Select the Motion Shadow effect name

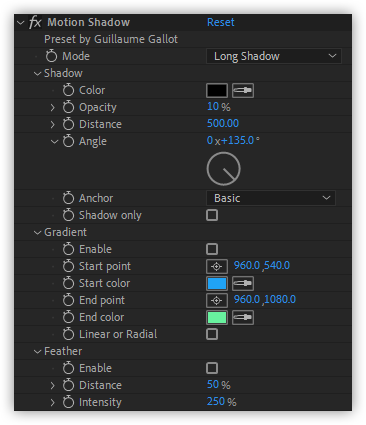point(89,22)
